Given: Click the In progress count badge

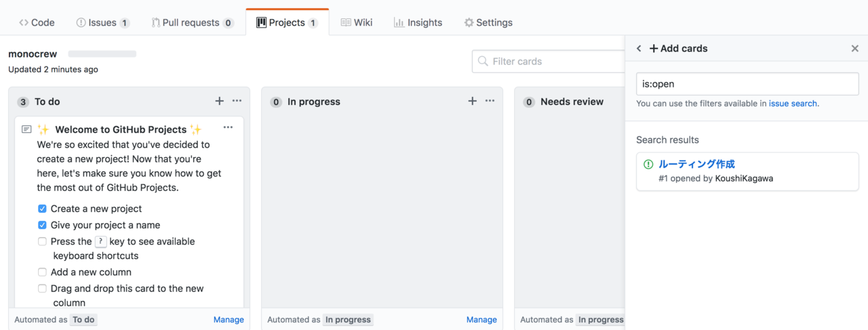Looking at the screenshot, I should click(x=276, y=102).
